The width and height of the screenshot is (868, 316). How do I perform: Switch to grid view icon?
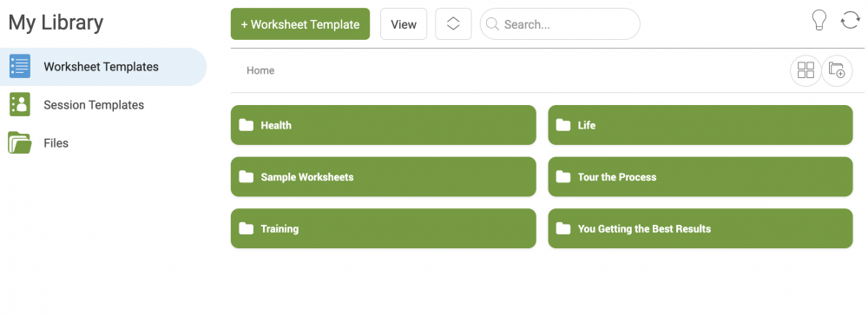click(806, 71)
